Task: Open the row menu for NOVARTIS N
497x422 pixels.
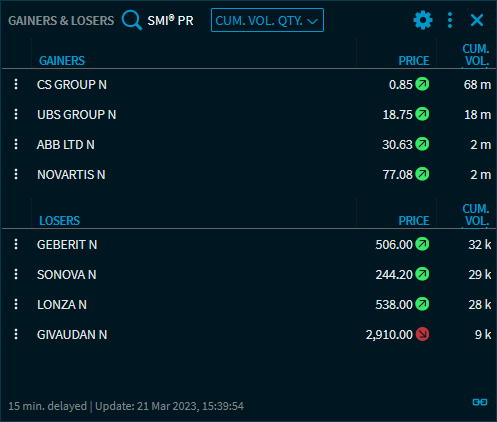Action: [x=16, y=174]
